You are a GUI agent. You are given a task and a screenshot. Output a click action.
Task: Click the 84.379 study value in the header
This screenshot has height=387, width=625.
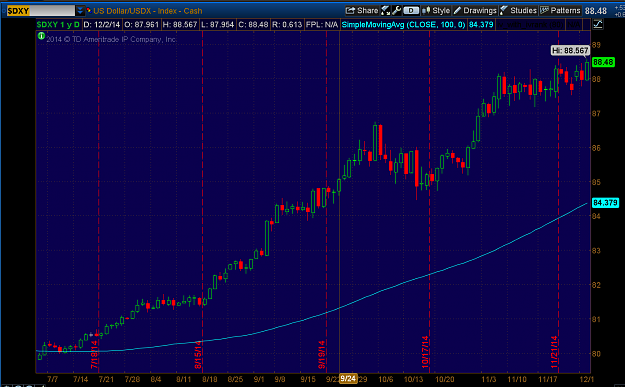(x=481, y=25)
